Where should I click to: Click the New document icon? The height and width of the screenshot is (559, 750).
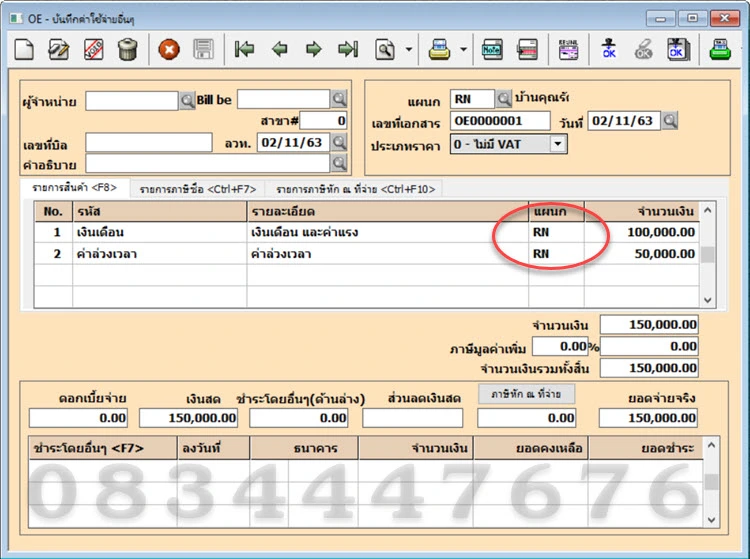pyautogui.click(x=24, y=49)
